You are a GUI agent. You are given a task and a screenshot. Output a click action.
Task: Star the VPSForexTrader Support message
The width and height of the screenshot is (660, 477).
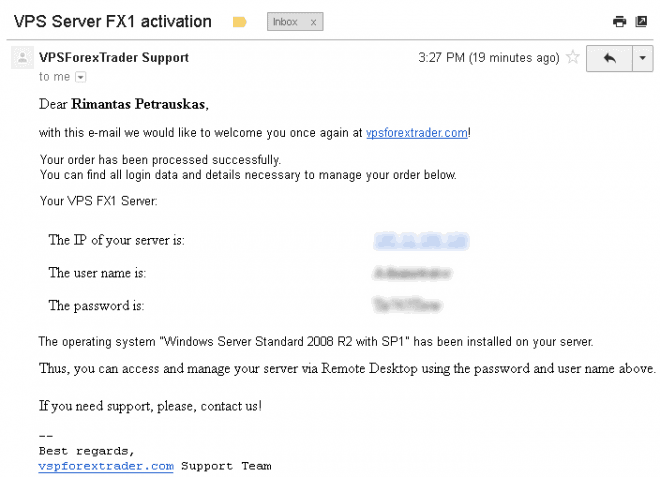pyautogui.click(x=572, y=57)
